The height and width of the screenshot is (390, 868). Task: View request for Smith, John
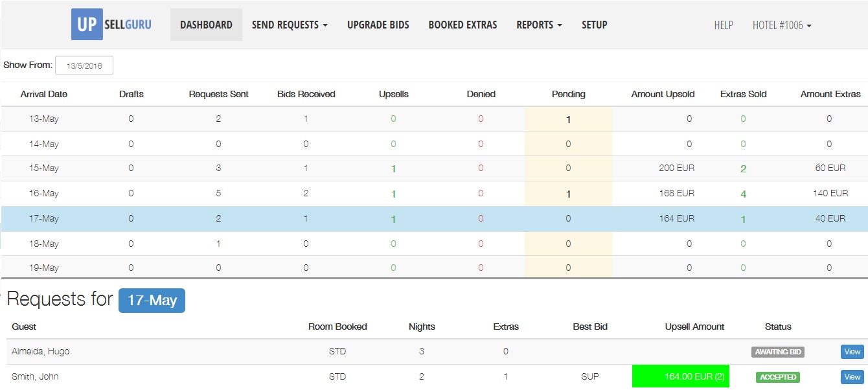852,376
